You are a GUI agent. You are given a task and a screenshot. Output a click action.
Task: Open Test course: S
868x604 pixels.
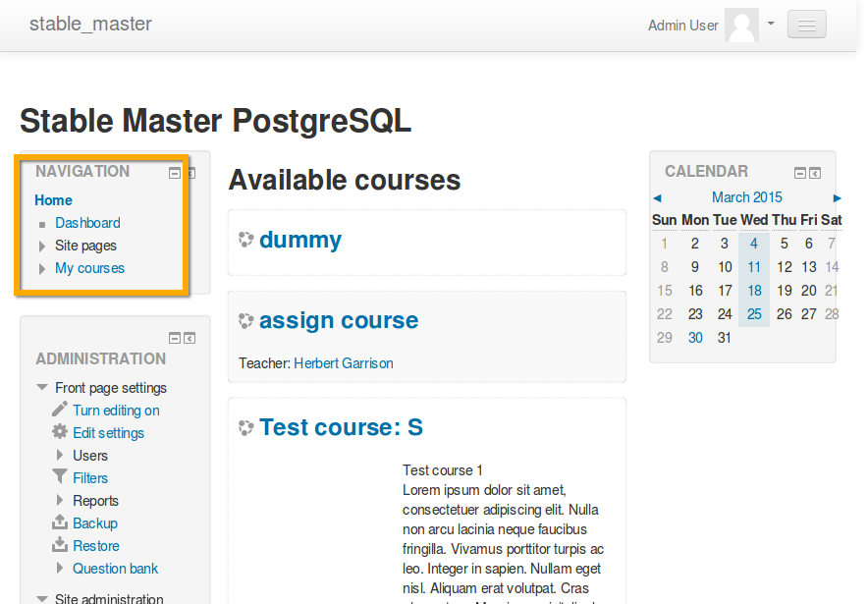(341, 427)
